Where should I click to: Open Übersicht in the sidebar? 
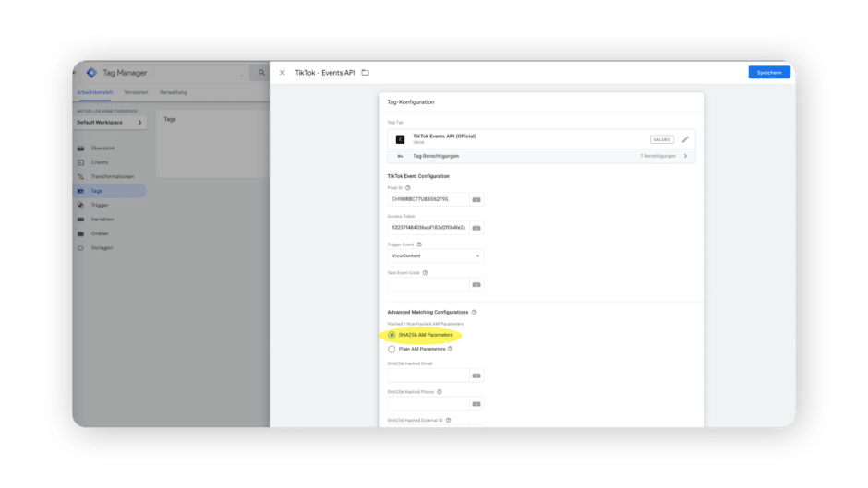103,149
